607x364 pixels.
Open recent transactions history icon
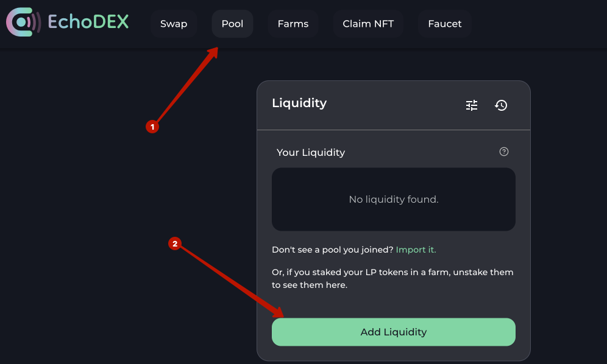pos(501,105)
